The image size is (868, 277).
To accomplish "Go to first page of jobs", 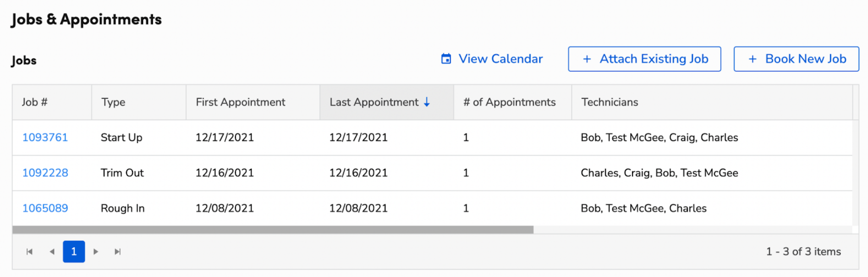I will coord(29,252).
